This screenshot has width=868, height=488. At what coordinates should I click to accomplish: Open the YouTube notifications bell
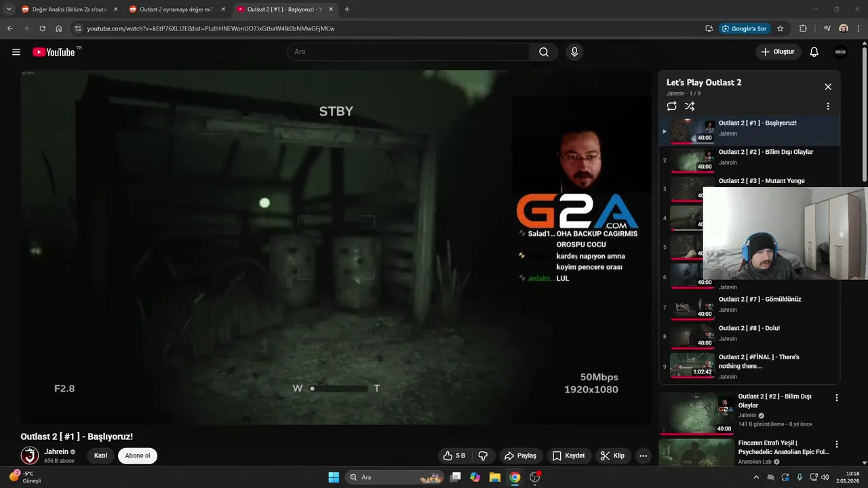[x=814, y=52]
